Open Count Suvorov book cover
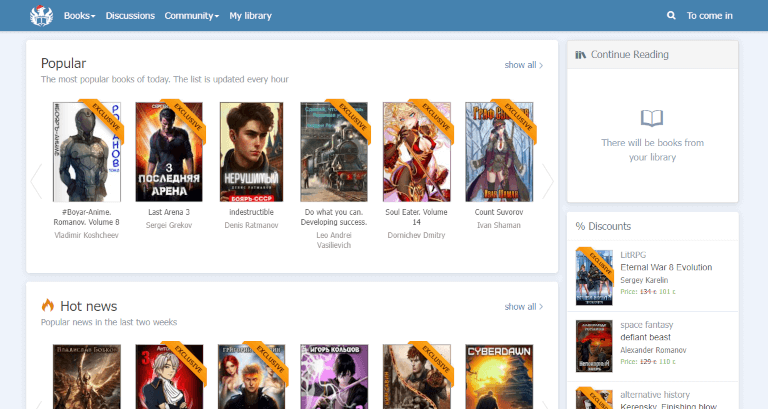The image size is (768, 409). (499, 152)
